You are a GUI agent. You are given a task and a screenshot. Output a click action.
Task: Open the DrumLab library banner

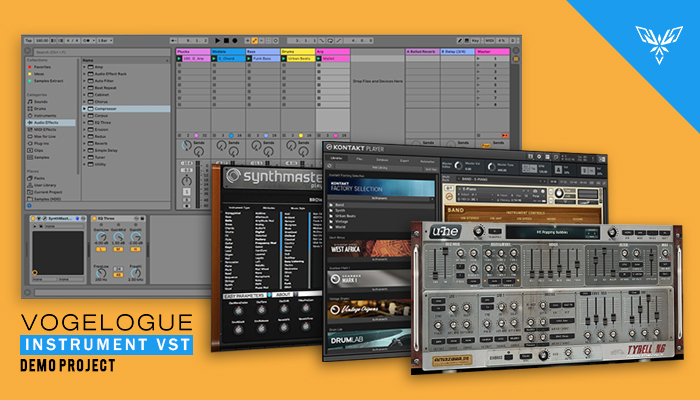[x=370, y=339]
